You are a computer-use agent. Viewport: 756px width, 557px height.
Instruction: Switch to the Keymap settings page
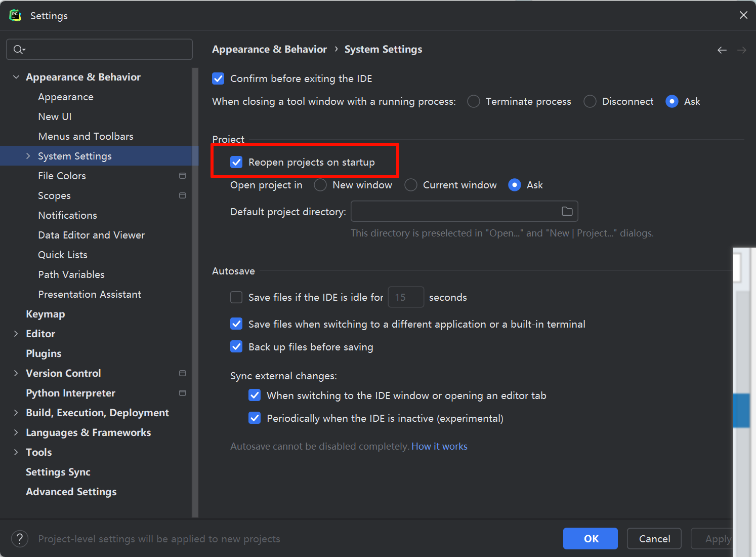pyautogui.click(x=45, y=313)
